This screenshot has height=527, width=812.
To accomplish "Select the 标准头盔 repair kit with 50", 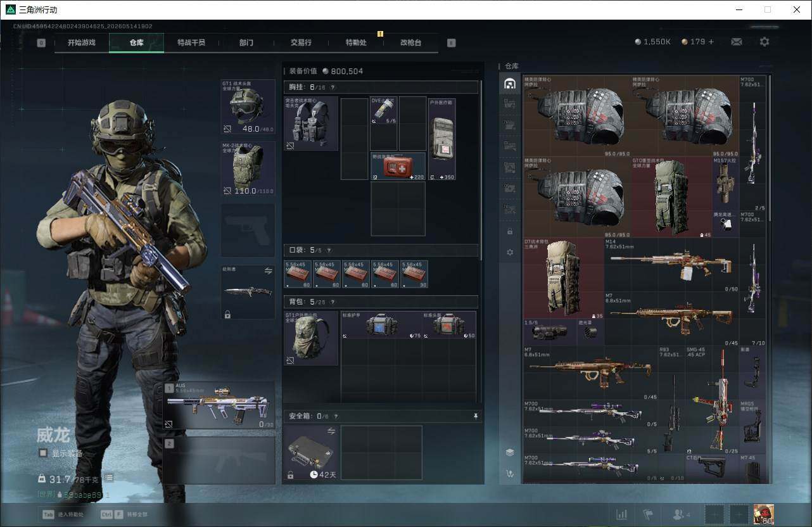I will tap(449, 325).
